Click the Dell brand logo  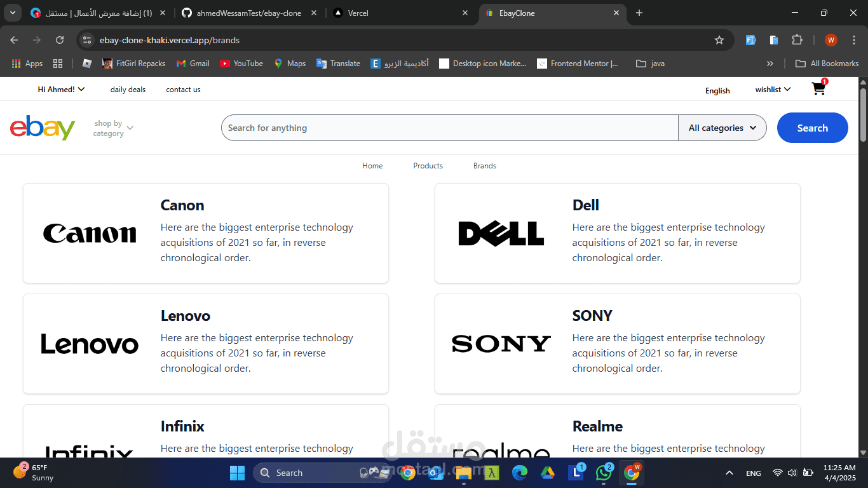point(501,233)
